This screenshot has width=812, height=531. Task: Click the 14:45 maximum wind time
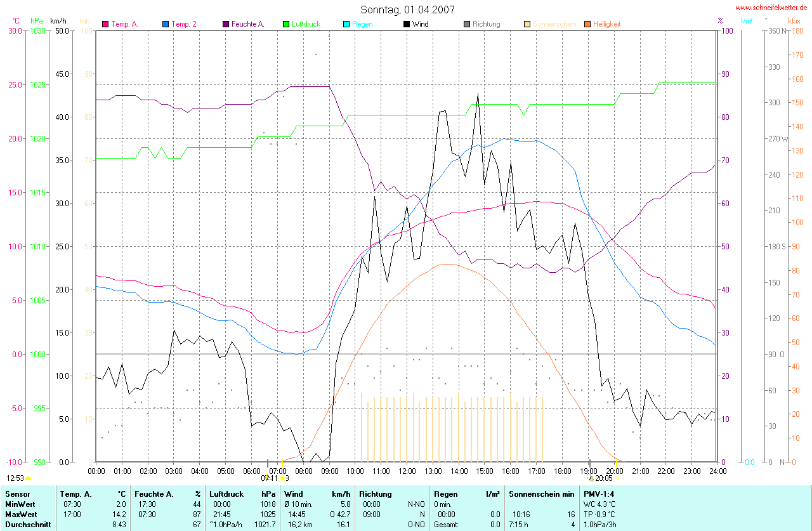tap(297, 515)
